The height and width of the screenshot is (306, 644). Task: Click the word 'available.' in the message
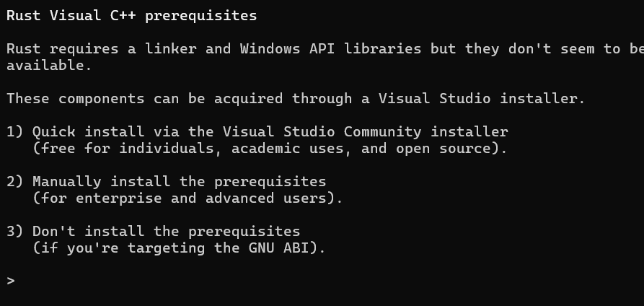click(49, 66)
